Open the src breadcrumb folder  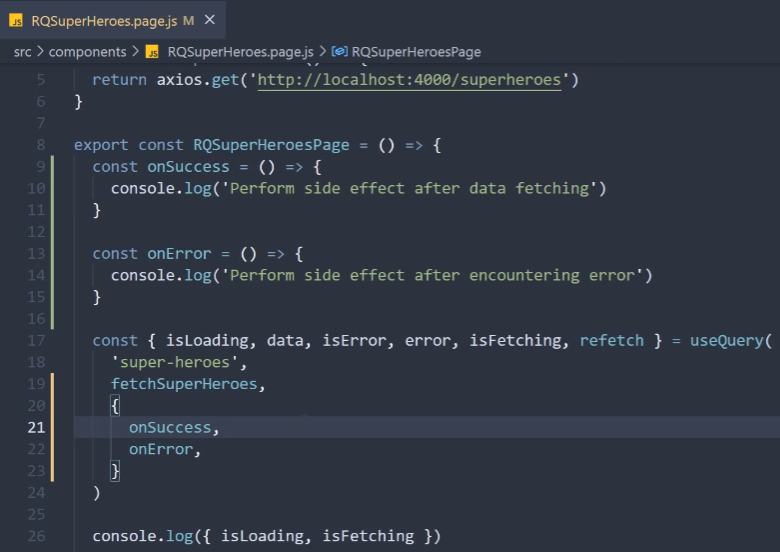pos(22,51)
